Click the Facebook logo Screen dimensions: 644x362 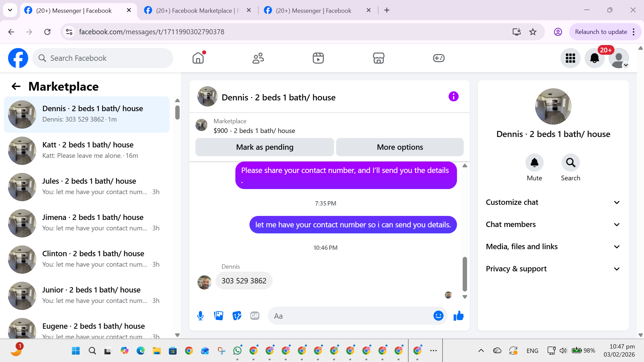pos(18,58)
